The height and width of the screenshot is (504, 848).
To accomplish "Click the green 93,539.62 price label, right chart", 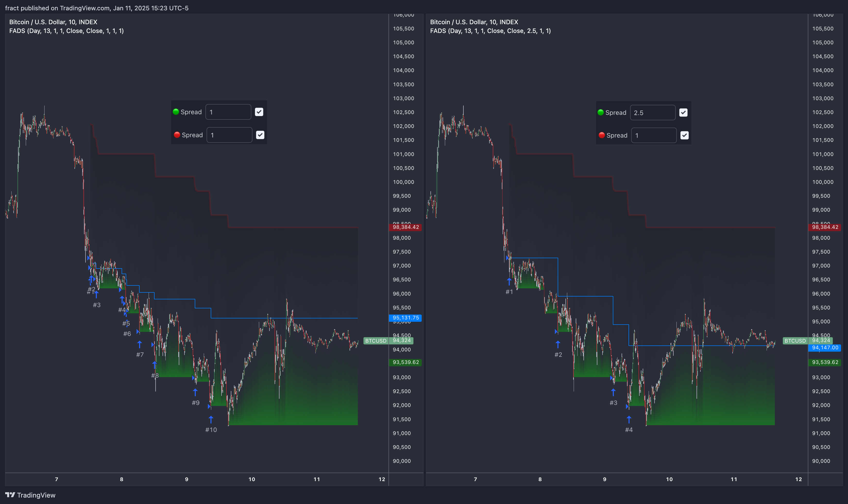I will pyautogui.click(x=825, y=362).
